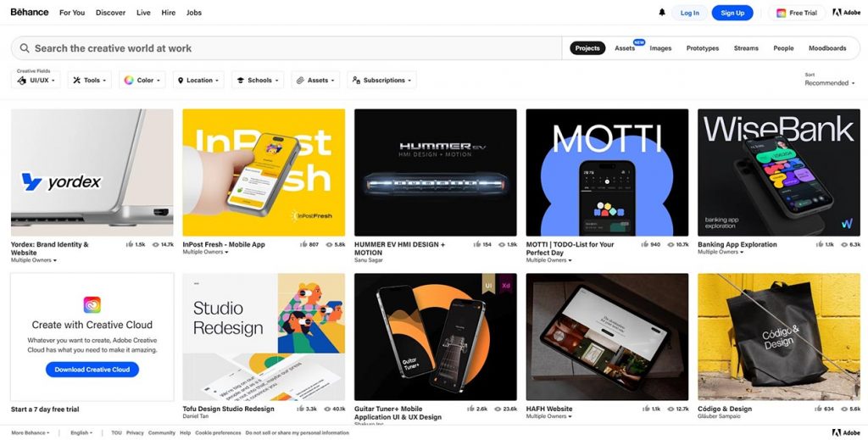868x440 pixels.
Task: Open notifications bell icon
Action: click(x=661, y=12)
